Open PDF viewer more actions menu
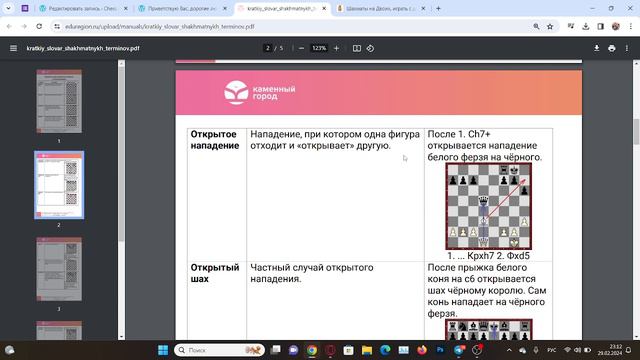The image size is (640, 360). click(x=627, y=48)
